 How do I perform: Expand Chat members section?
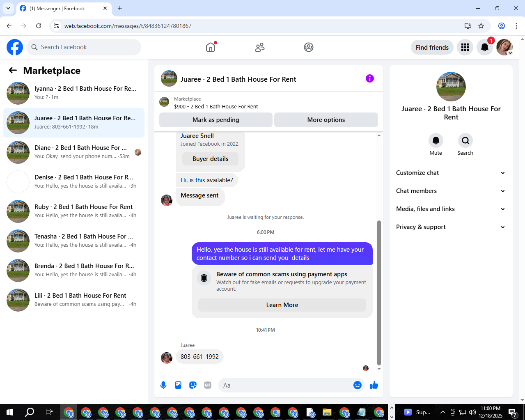click(451, 191)
